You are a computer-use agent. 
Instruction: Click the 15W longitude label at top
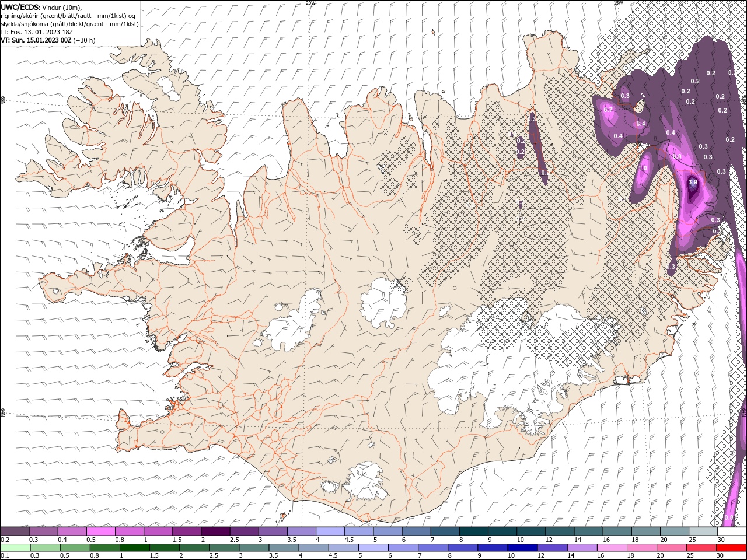pos(618,3)
